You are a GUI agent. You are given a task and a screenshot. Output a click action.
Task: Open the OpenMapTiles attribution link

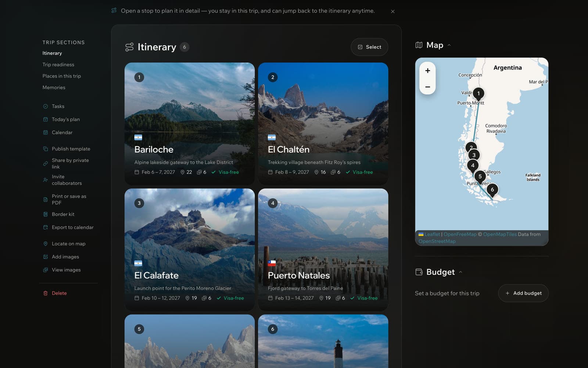tap(500, 234)
